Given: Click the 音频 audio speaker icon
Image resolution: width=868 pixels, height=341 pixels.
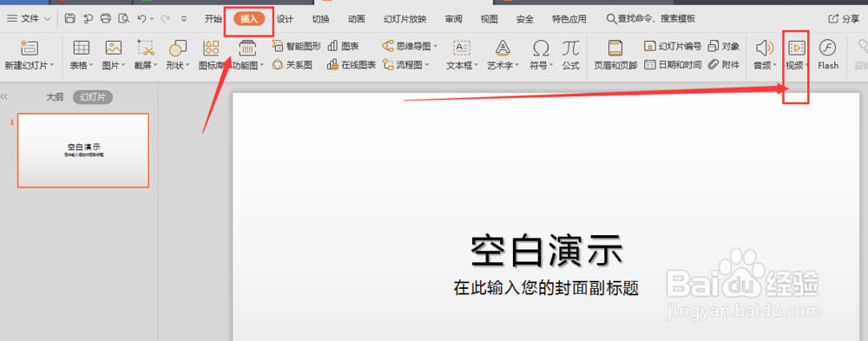Looking at the screenshot, I should [x=764, y=49].
